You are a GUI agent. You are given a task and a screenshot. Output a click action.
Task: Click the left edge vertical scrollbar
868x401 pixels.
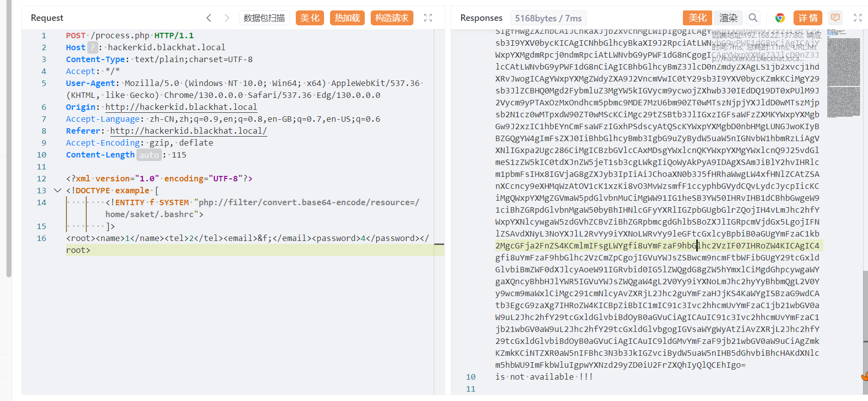click(8, 139)
